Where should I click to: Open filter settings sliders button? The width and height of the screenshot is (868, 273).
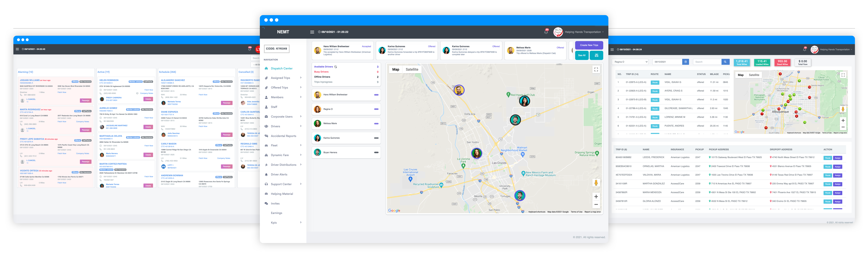[596, 55]
